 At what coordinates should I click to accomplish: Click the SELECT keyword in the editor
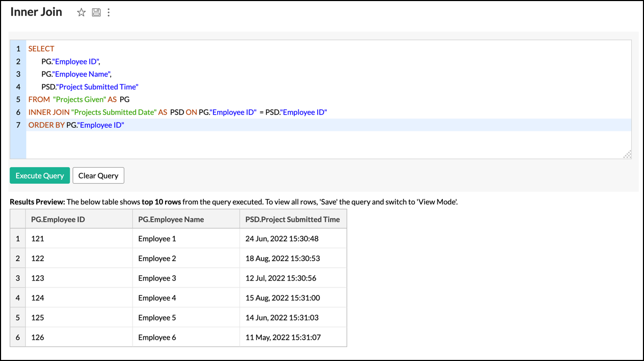point(42,48)
